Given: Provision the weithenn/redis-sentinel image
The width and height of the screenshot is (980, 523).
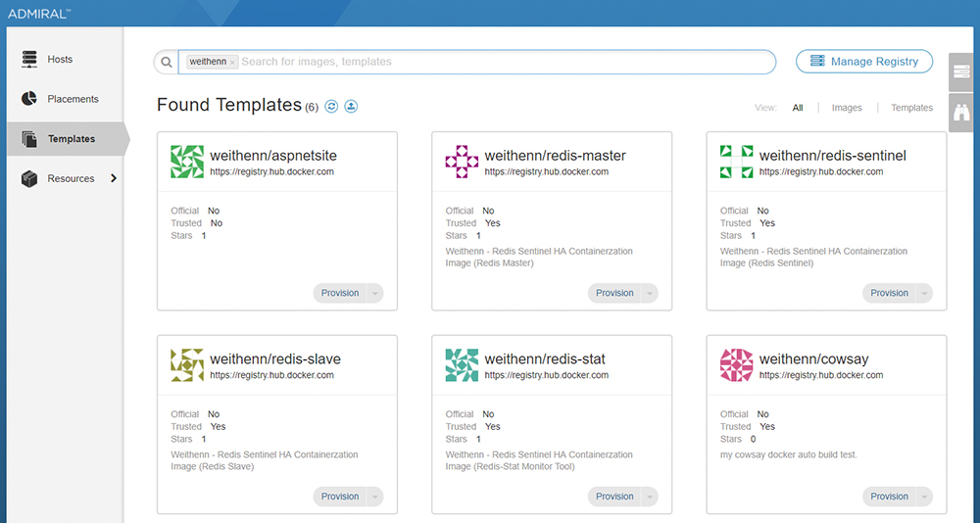Looking at the screenshot, I should [890, 293].
